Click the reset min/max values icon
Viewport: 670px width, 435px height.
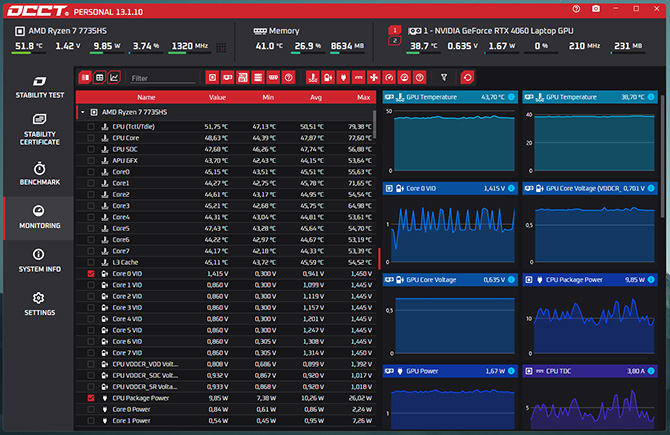coord(467,77)
